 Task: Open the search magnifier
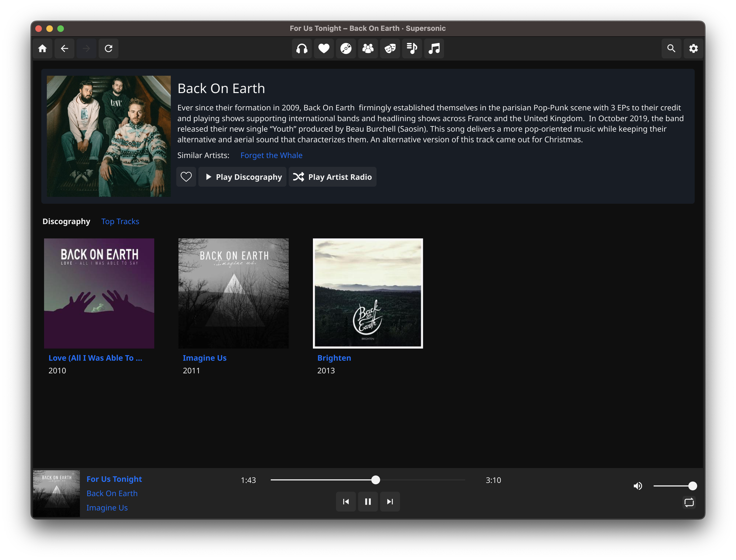click(671, 49)
